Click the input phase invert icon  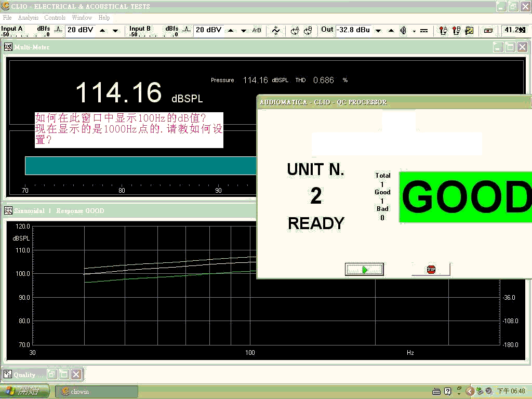[276, 30]
